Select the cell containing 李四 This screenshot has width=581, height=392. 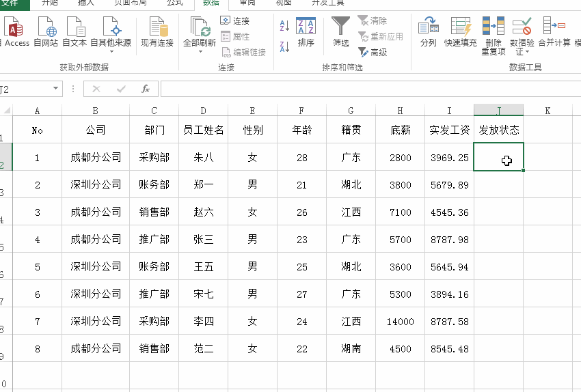tap(204, 321)
